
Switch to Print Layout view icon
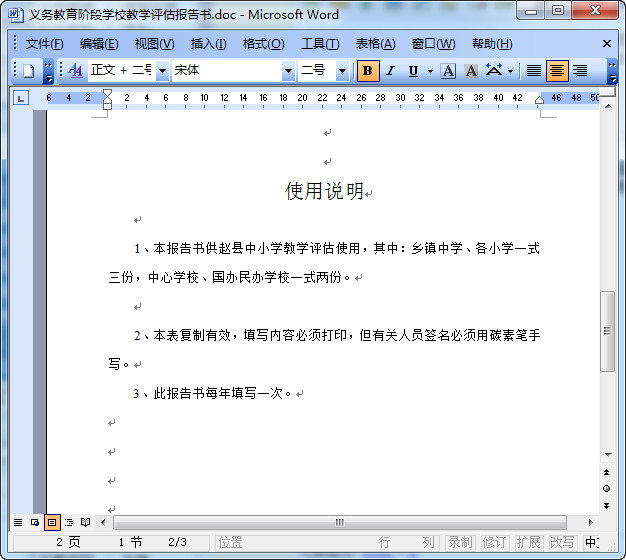tap(52, 522)
